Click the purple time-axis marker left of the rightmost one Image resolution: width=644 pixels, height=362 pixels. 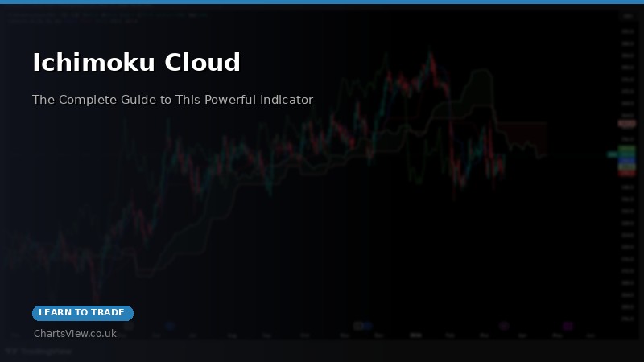point(504,326)
